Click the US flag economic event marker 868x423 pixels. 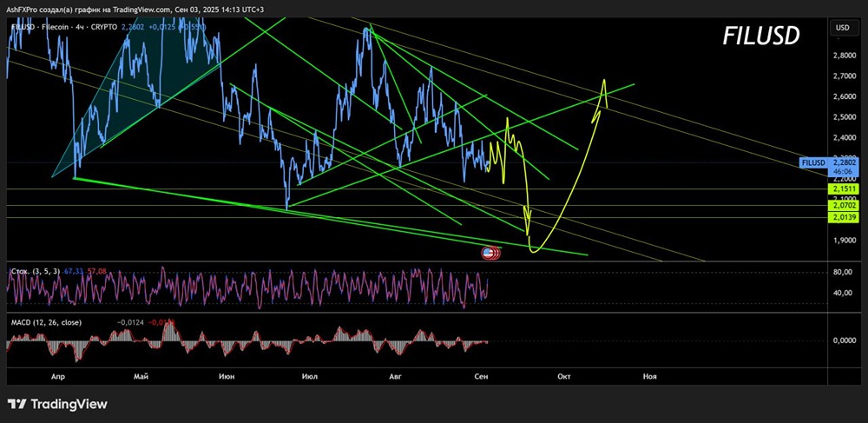coord(488,253)
